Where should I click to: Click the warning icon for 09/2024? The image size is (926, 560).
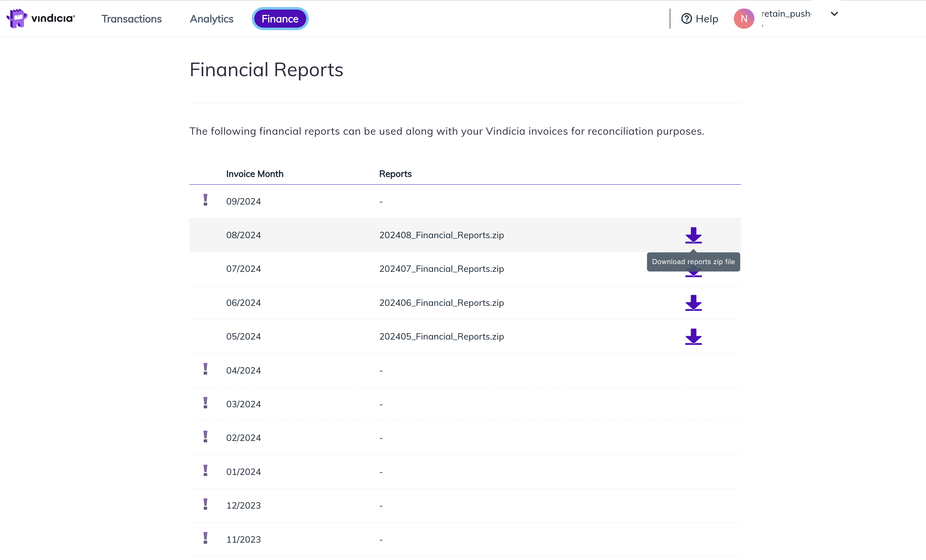(205, 200)
